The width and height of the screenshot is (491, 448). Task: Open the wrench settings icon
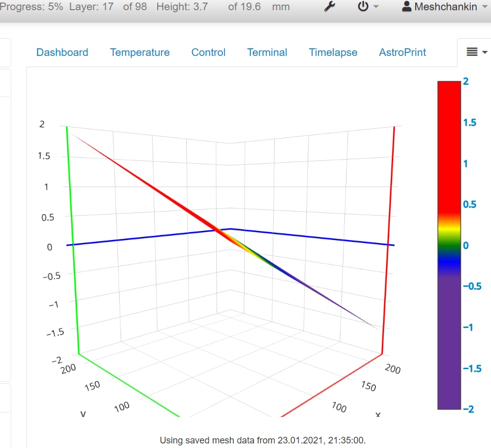tap(329, 7)
